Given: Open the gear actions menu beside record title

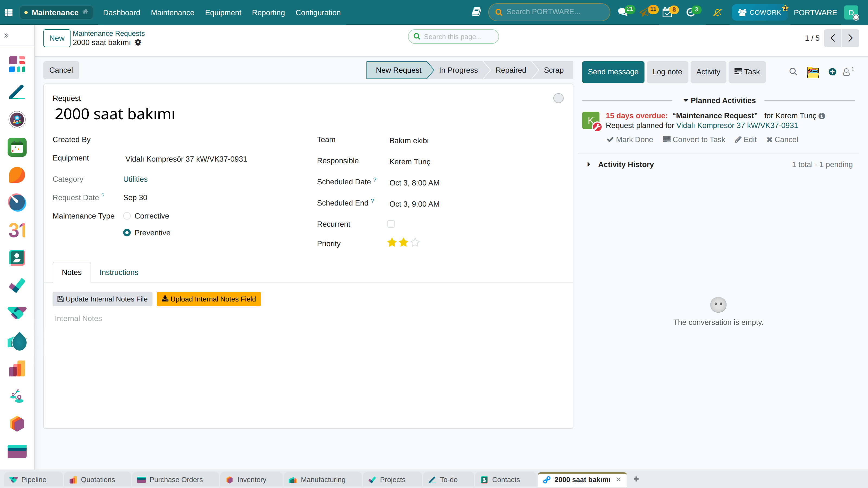Looking at the screenshot, I should (x=138, y=43).
